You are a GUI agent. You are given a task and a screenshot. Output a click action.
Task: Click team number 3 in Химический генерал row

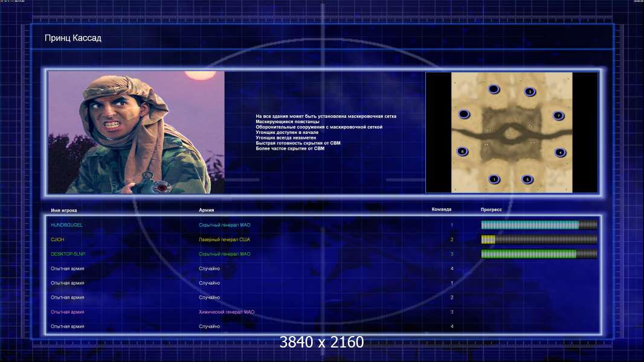[452, 312]
